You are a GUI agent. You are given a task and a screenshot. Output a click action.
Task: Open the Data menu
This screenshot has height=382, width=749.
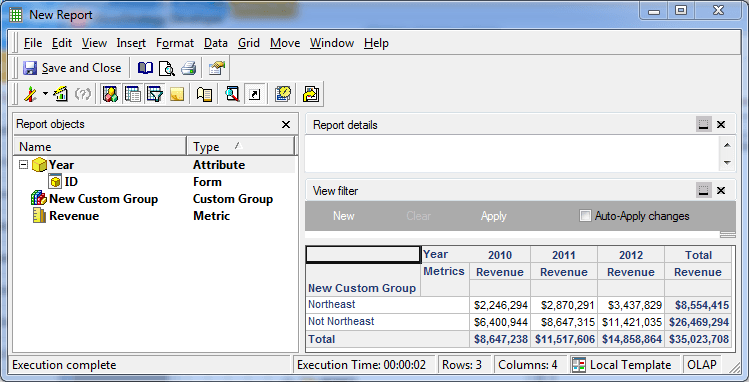[216, 43]
